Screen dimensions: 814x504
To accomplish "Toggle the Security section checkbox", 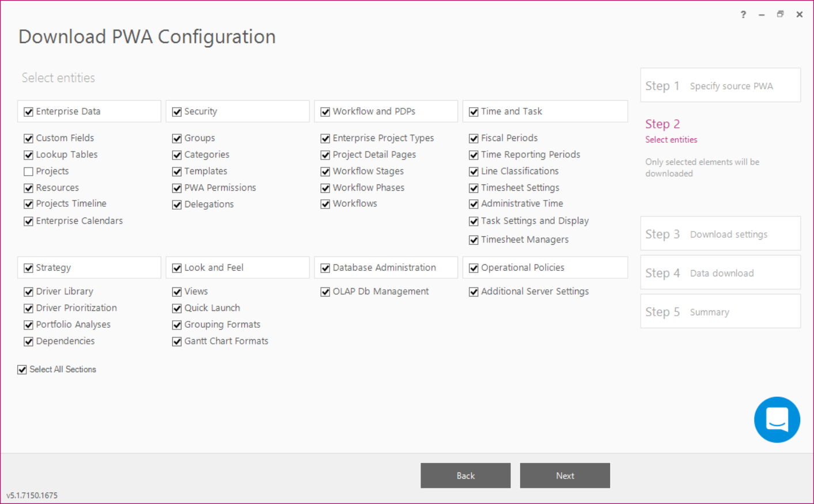I will (177, 112).
